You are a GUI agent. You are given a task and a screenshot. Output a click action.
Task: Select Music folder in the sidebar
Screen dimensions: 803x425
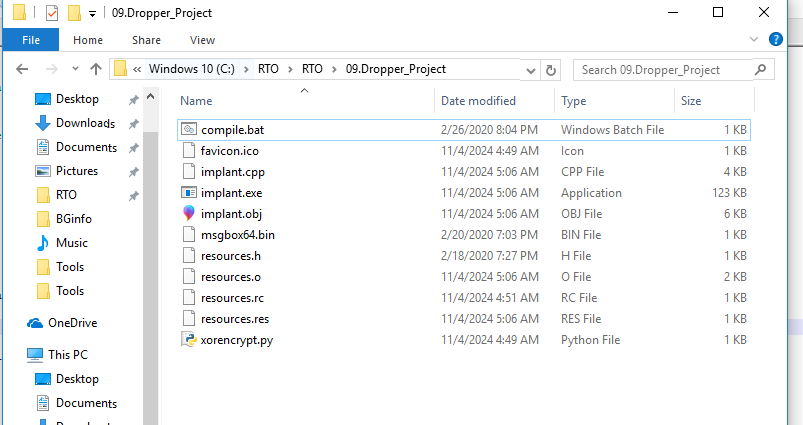pyautogui.click(x=71, y=243)
